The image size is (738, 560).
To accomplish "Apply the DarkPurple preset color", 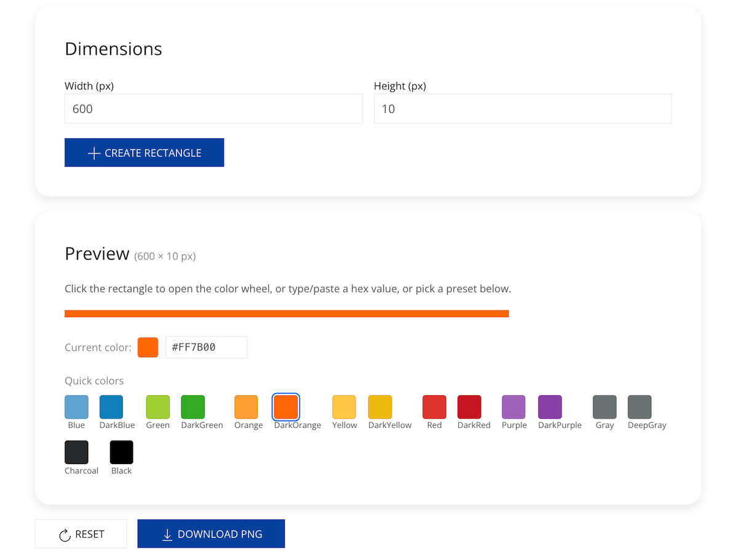I will point(550,407).
